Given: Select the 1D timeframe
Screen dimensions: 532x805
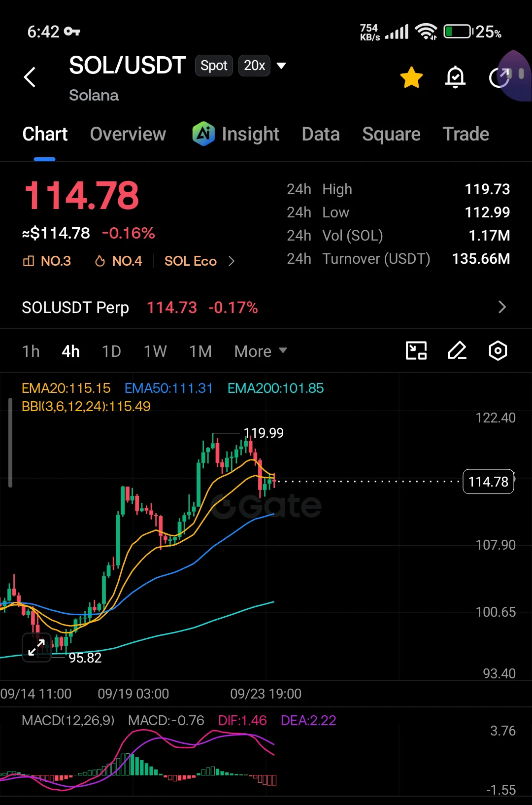Looking at the screenshot, I should [111, 351].
